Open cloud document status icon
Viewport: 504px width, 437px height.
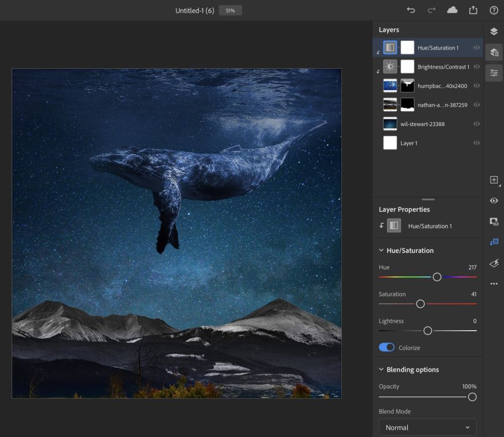coord(452,10)
